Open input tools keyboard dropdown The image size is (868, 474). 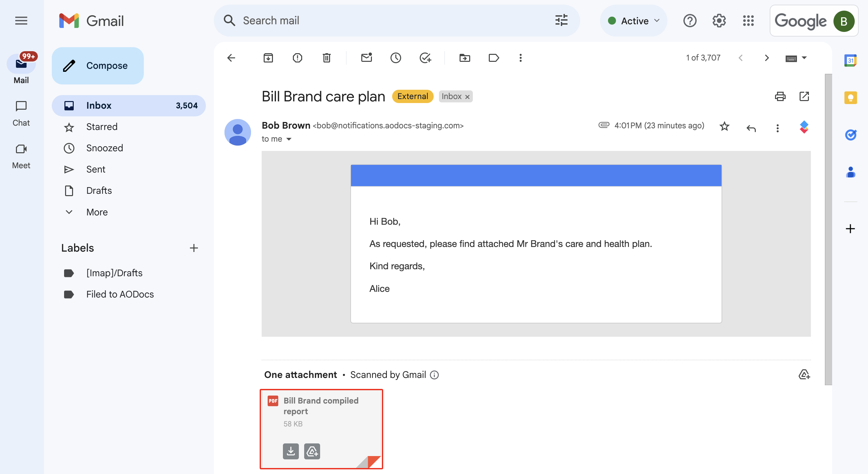pos(796,58)
